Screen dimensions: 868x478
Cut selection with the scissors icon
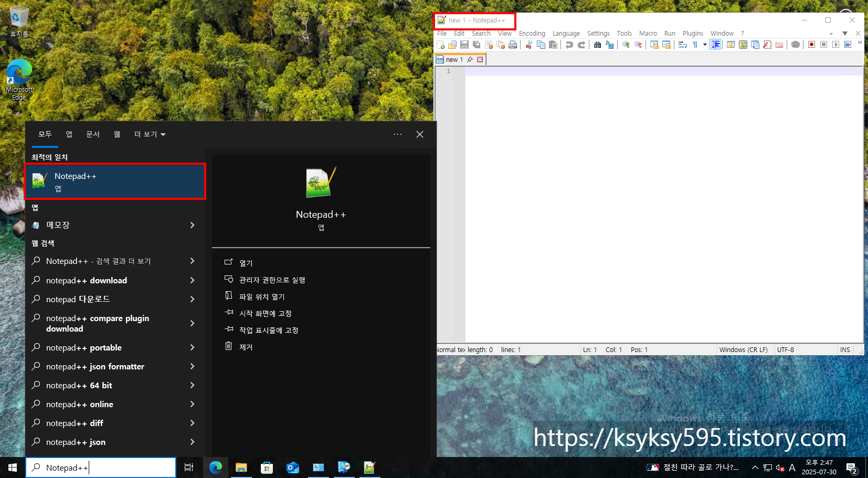[x=529, y=45]
